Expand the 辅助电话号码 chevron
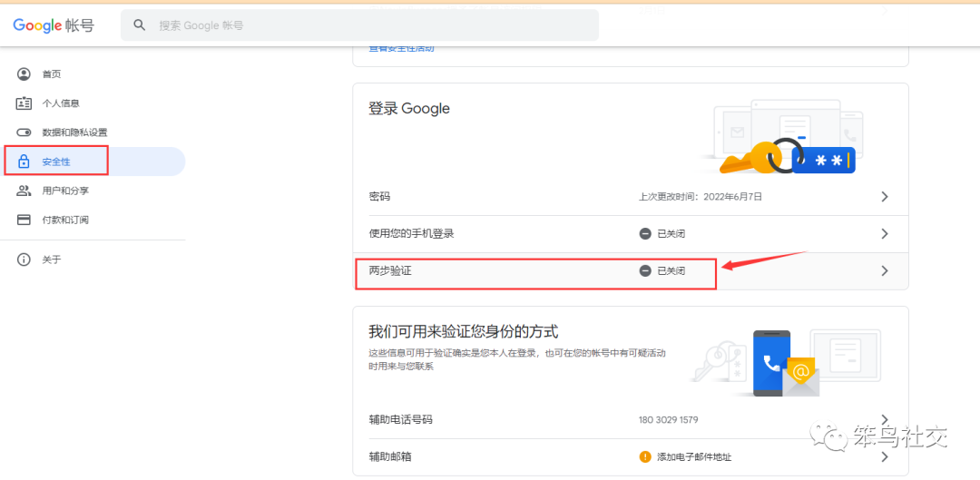 point(885,419)
